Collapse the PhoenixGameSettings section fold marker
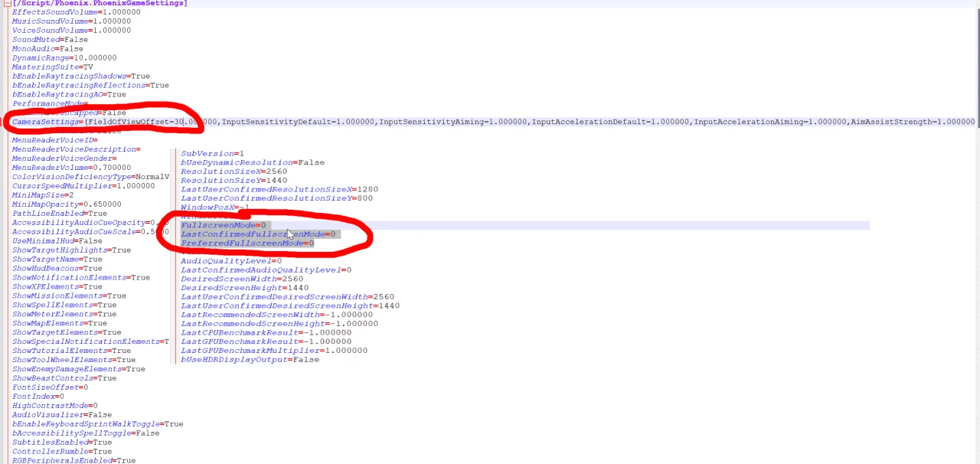 coord(7,3)
